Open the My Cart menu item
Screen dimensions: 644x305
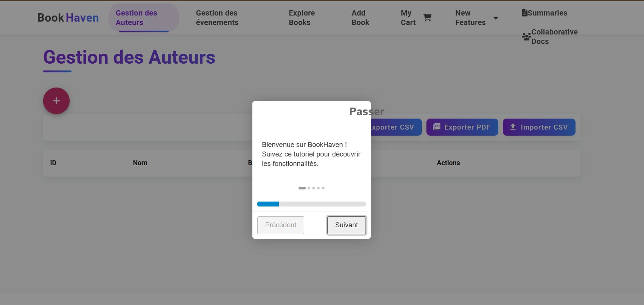(416, 18)
